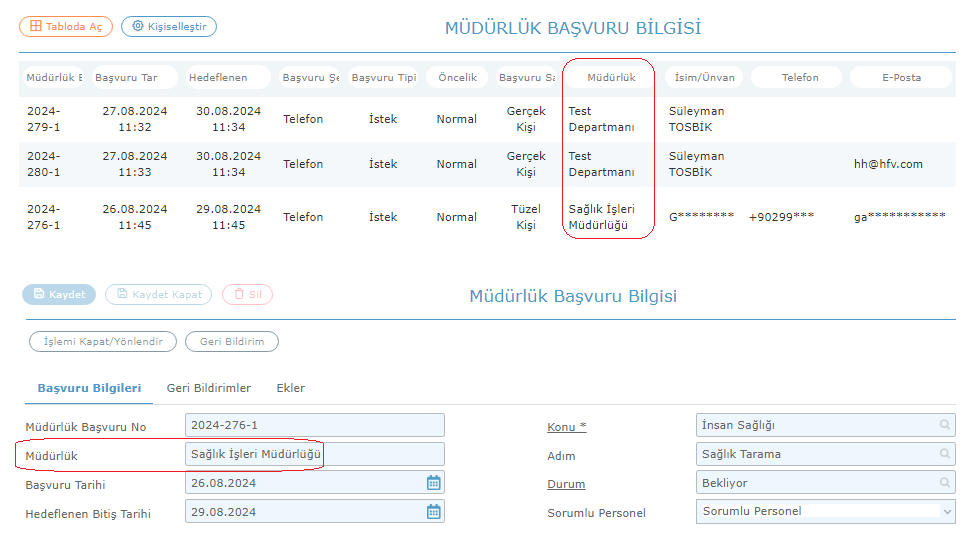
Task: Click the Kaydet Kapat button
Action: click(159, 294)
